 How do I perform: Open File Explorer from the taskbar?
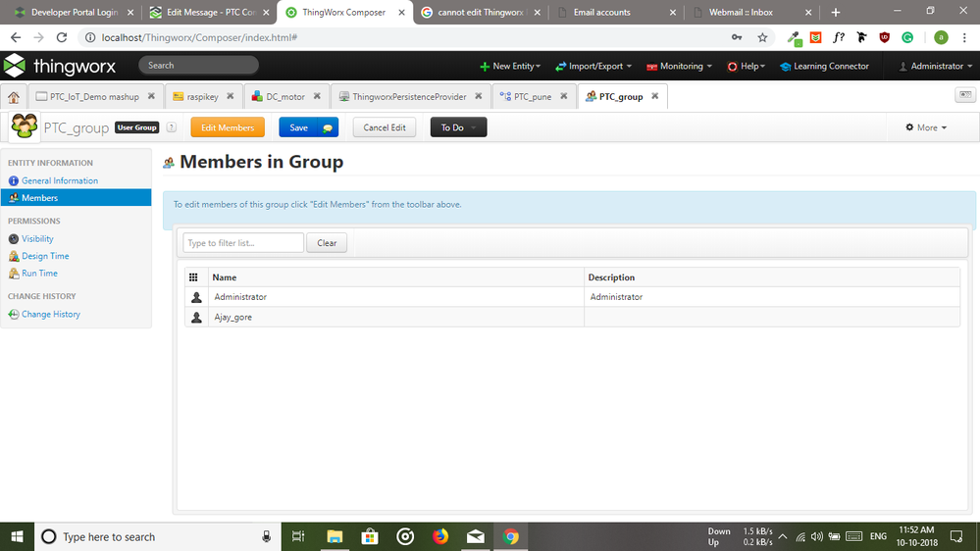(335, 536)
